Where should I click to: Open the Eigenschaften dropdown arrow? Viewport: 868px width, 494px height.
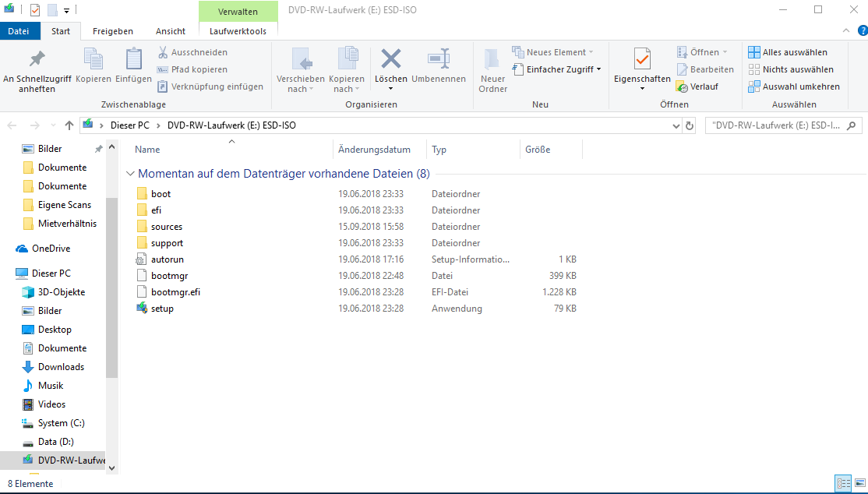pyautogui.click(x=642, y=89)
